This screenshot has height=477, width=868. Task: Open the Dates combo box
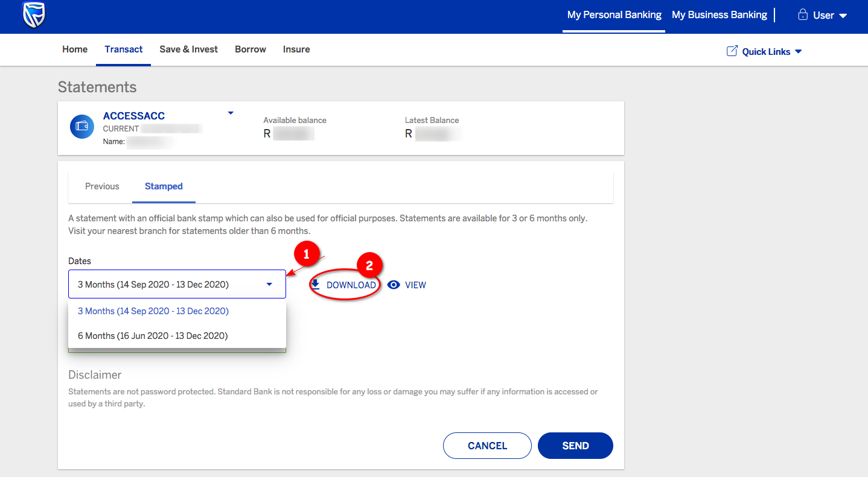[x=176, y=284]
